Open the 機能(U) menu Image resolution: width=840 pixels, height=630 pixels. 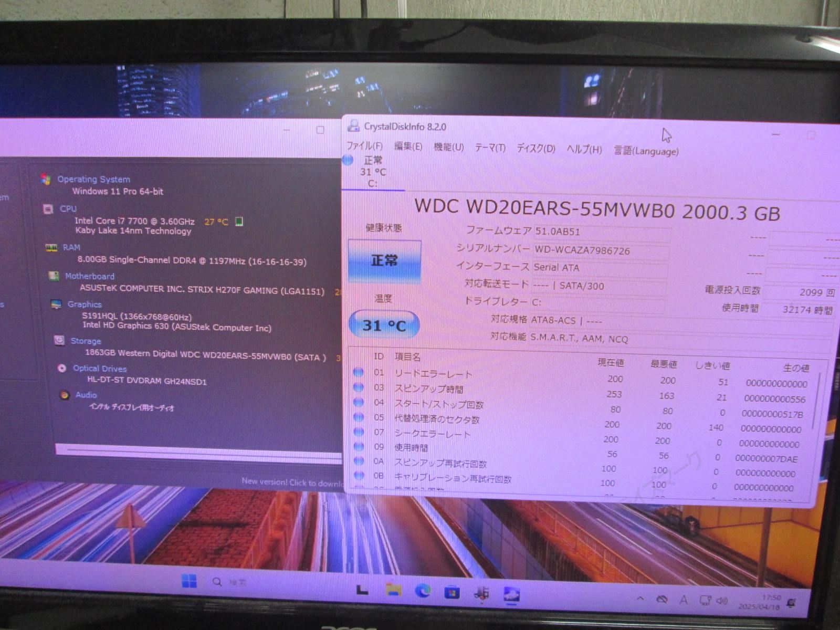tap(448, 147)
